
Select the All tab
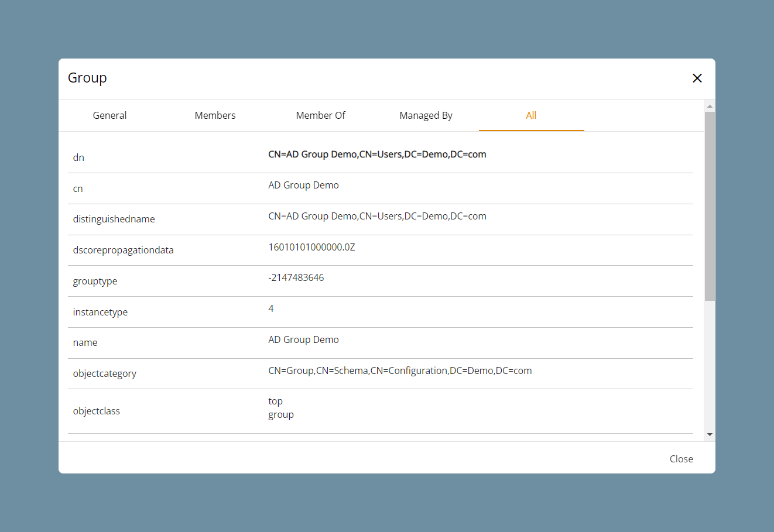click(531, 115)
